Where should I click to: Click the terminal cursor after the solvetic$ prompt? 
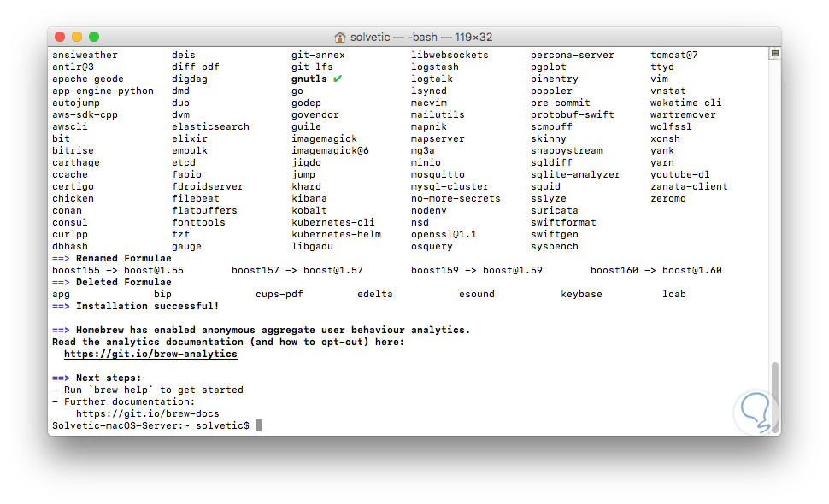tap(259, 425)
